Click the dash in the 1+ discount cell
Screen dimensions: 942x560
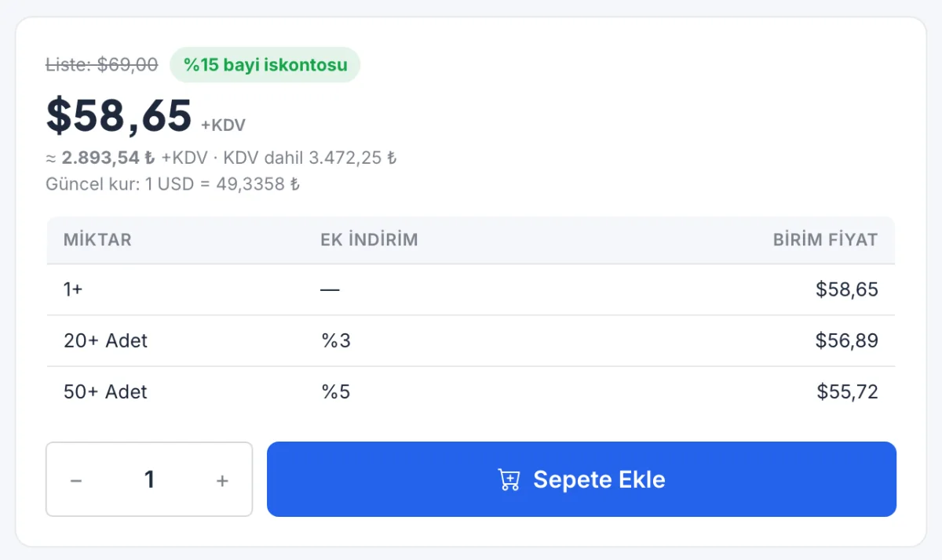[x=330, y=289]
